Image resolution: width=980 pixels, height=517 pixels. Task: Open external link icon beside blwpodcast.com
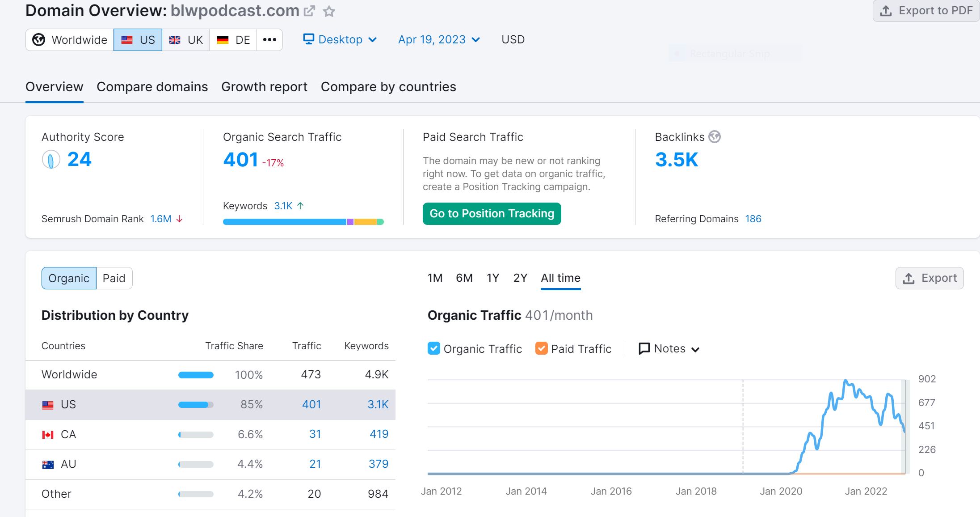click(x=309, y=11)
